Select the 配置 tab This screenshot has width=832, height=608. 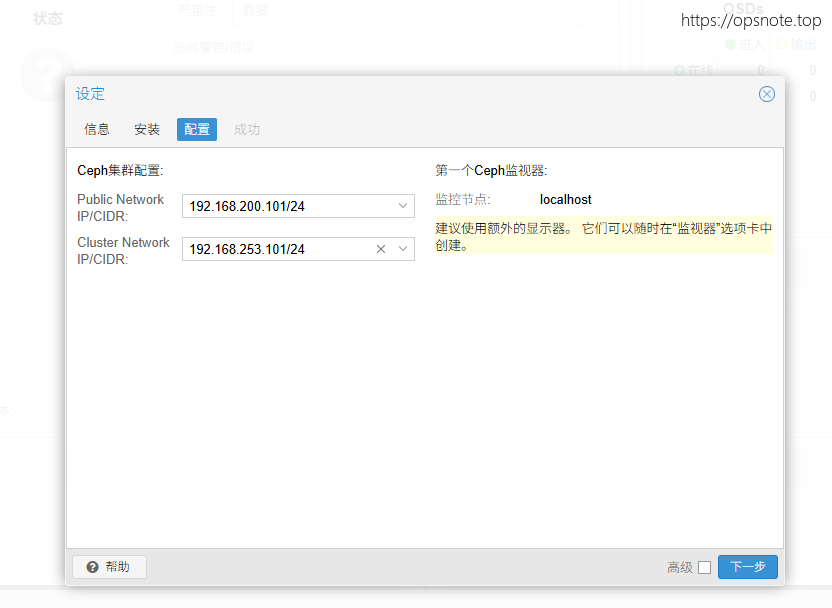(x=197, y=129)
